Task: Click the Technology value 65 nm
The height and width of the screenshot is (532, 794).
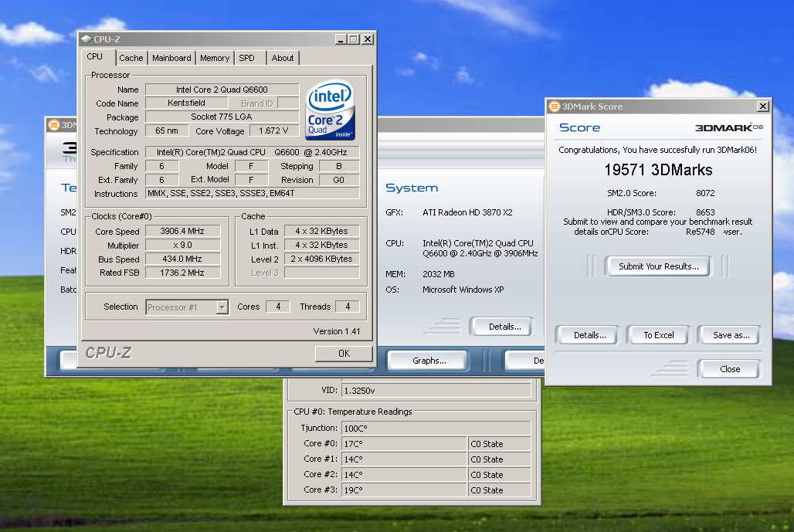Action: pos(167,130)
